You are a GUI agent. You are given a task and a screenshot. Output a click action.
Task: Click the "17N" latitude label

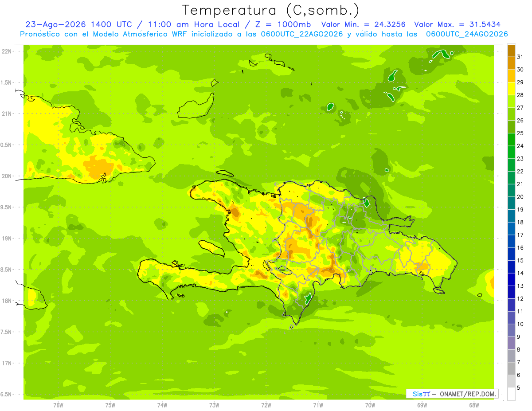coord(7,363)
